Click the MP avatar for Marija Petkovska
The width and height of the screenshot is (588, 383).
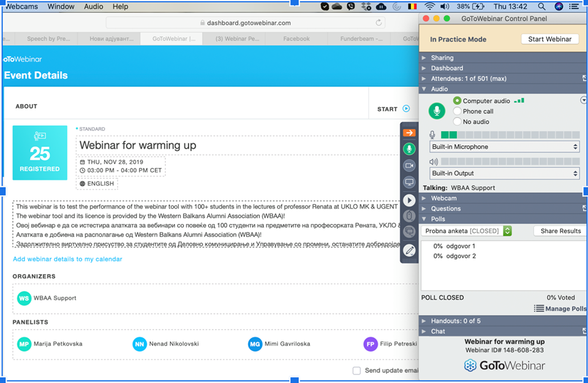[x=24, y=344]
